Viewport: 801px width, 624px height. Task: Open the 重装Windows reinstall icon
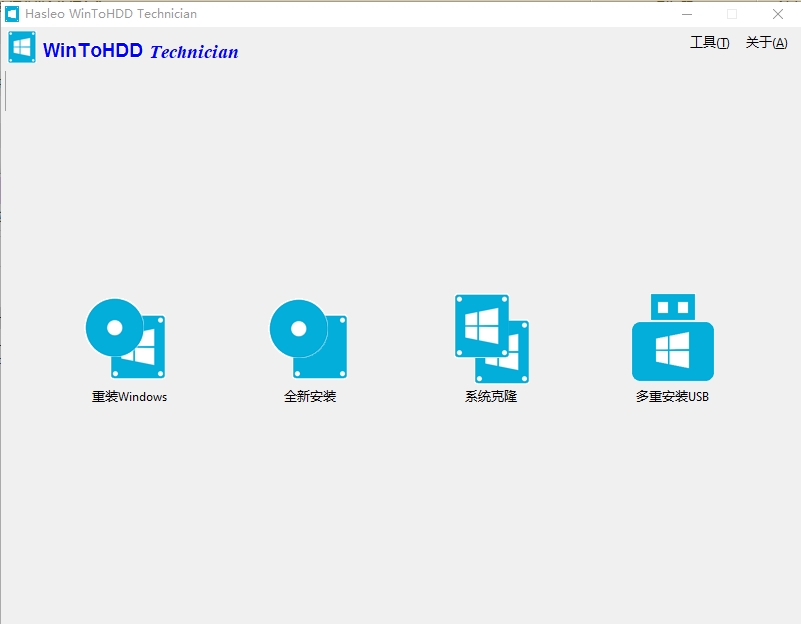point(125,339)
